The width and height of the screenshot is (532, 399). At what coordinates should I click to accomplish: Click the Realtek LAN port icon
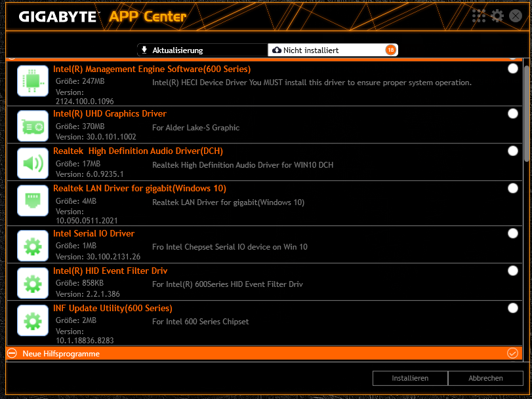33,200
